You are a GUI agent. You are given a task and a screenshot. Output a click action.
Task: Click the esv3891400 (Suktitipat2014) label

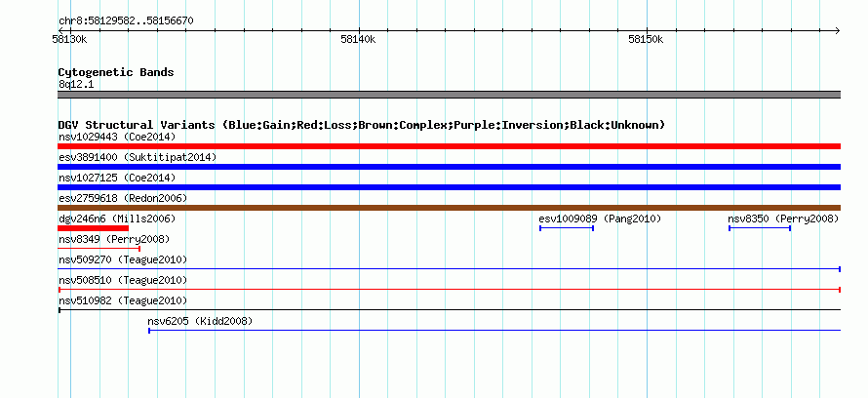coord(138,157)
